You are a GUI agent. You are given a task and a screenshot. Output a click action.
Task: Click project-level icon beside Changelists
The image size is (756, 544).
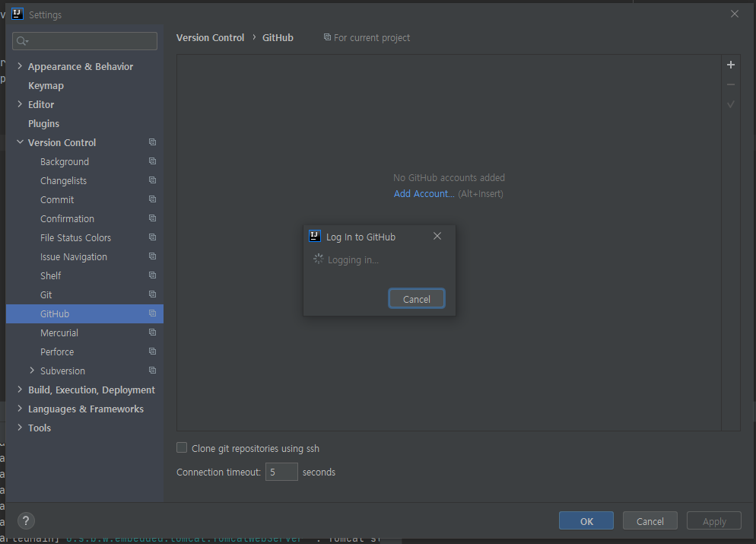click(152, 180)
